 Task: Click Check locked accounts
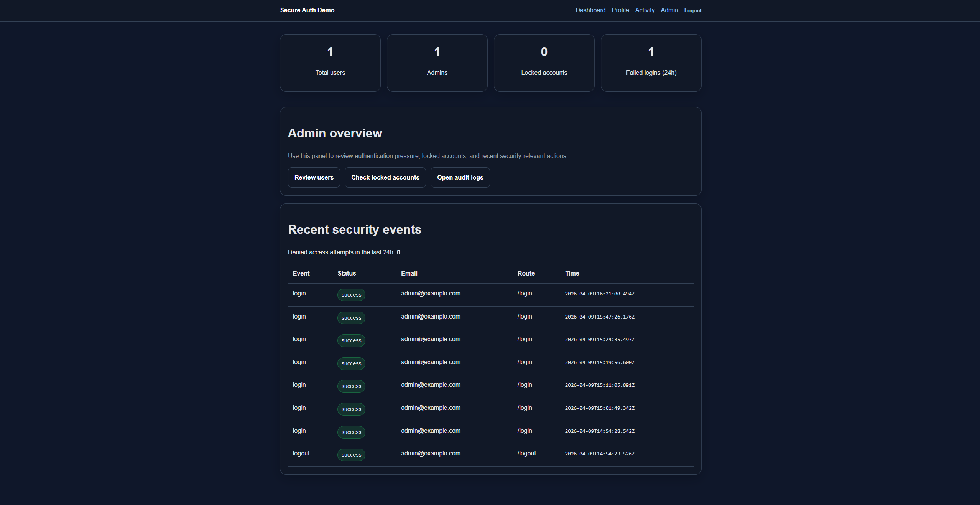385,177
